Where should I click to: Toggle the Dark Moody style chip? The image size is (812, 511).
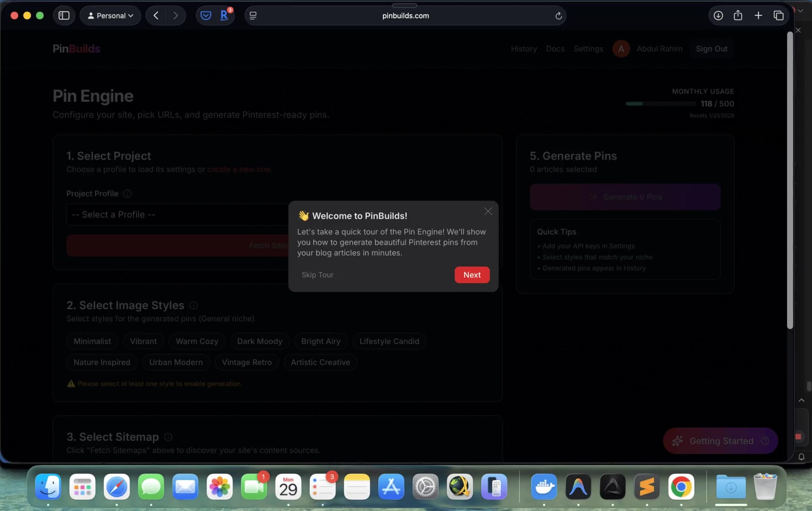click(x=260, y=341)
